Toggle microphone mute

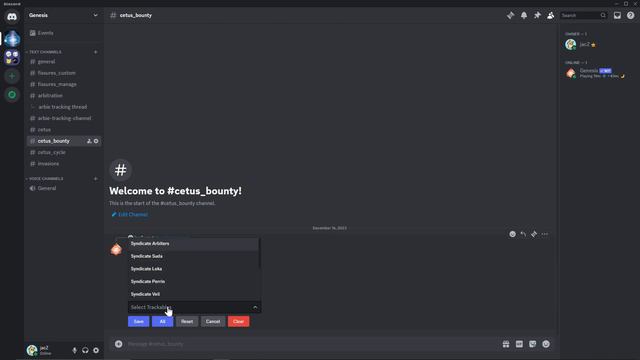pos(74,350)
